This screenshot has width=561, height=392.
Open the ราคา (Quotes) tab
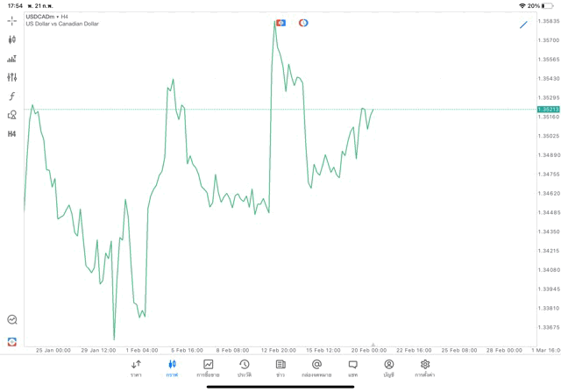coord(136,368)
